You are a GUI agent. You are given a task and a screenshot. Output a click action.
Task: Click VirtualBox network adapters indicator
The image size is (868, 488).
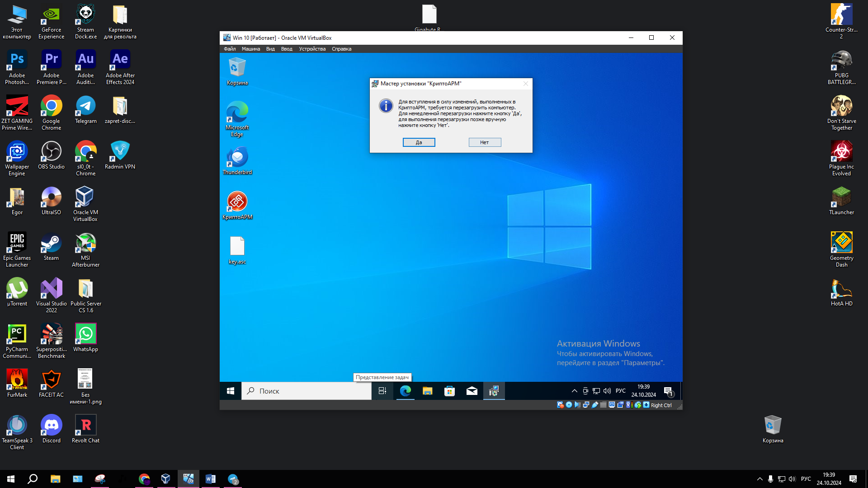586,405
